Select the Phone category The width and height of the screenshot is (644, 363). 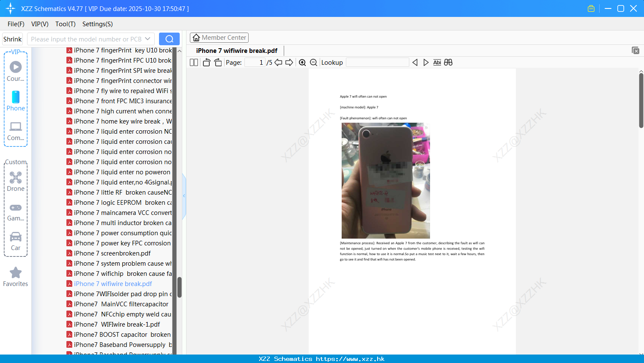tap(16, 101)
